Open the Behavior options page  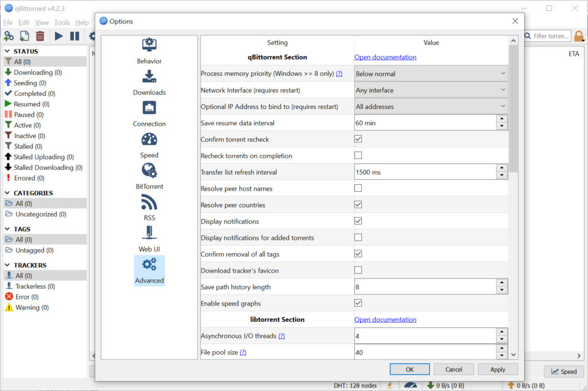tap(149, 51)
